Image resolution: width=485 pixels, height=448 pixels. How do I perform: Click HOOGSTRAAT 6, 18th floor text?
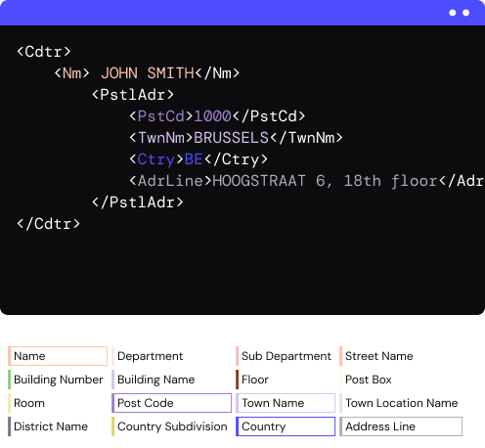pos(325,181)
